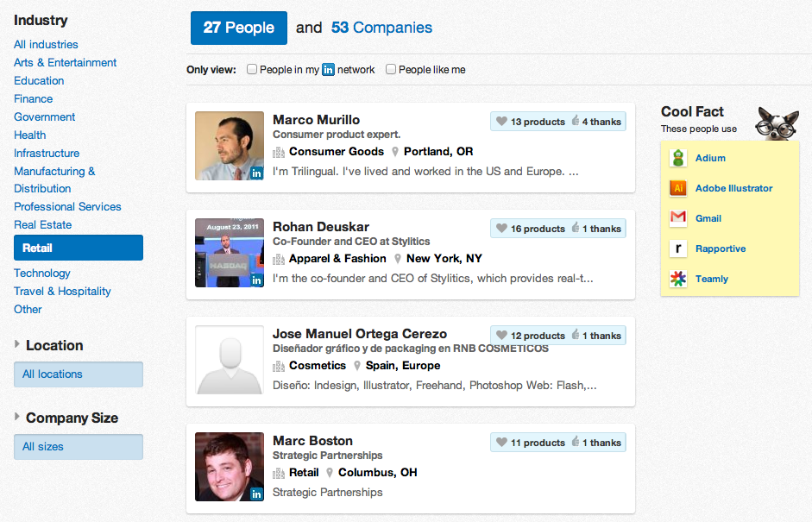812x522 pixels.
Task: Open Rohan Deuskar's profile name link
Action: (x=321, y=227)
